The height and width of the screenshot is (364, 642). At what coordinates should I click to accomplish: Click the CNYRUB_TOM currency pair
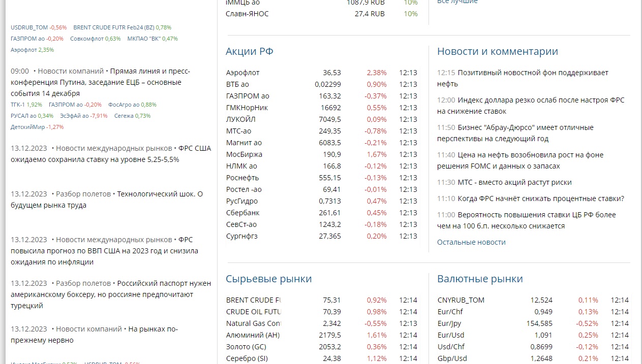(x=533, y=300)
